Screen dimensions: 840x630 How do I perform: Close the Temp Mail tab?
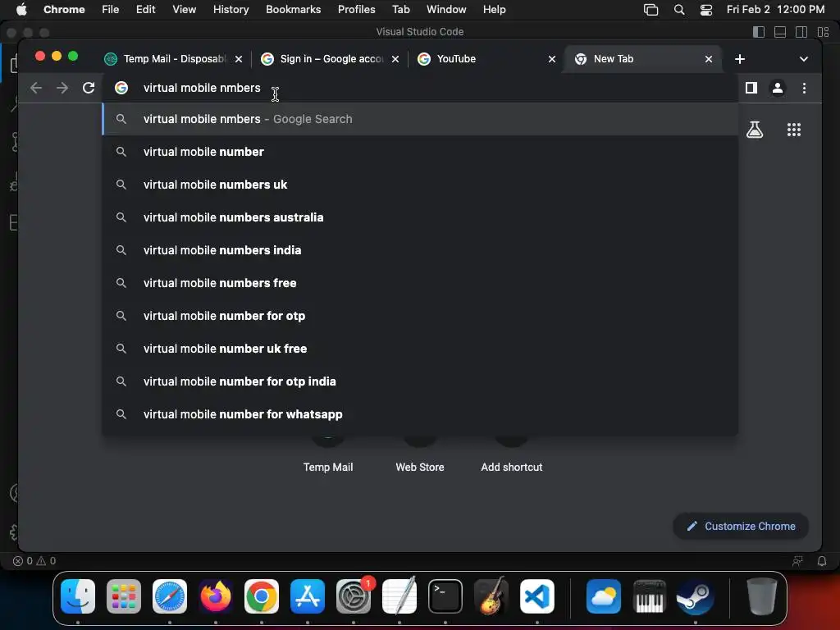239,59
